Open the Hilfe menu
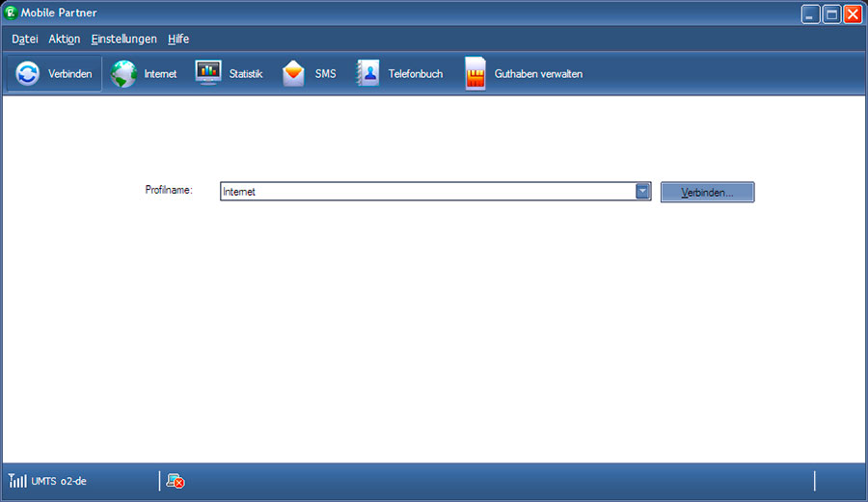Image resolution: width=868 pixels, height=502 pixels. click(178, 40)
